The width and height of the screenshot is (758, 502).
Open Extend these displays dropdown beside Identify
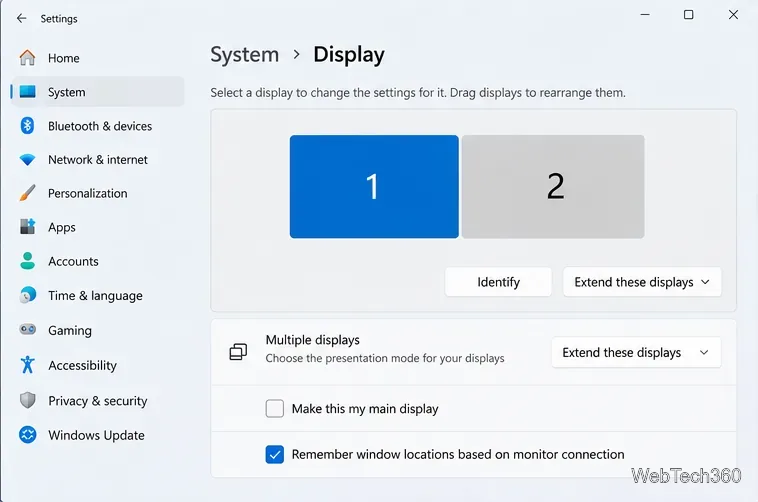[x=642, y=282]
